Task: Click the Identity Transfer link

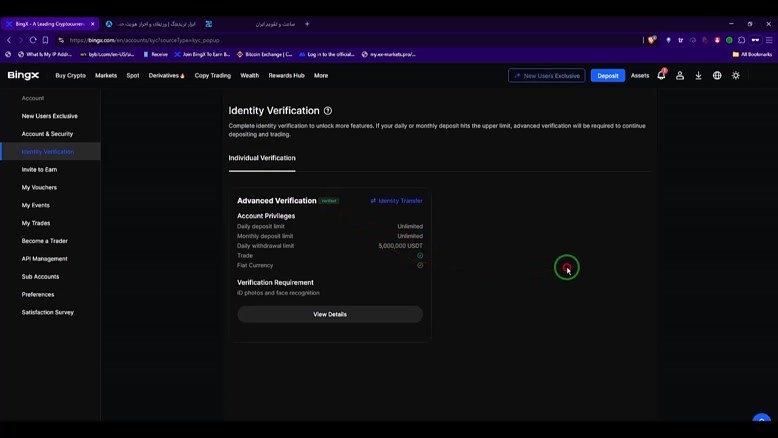Action: click(397, 201)
